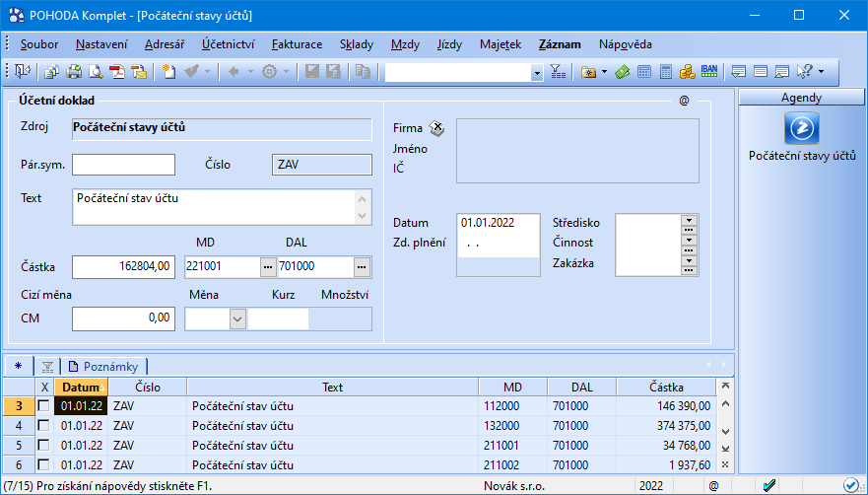This screenshot has height=495, width=868.
Task: Open the Sklady menu
Action: 357,44
